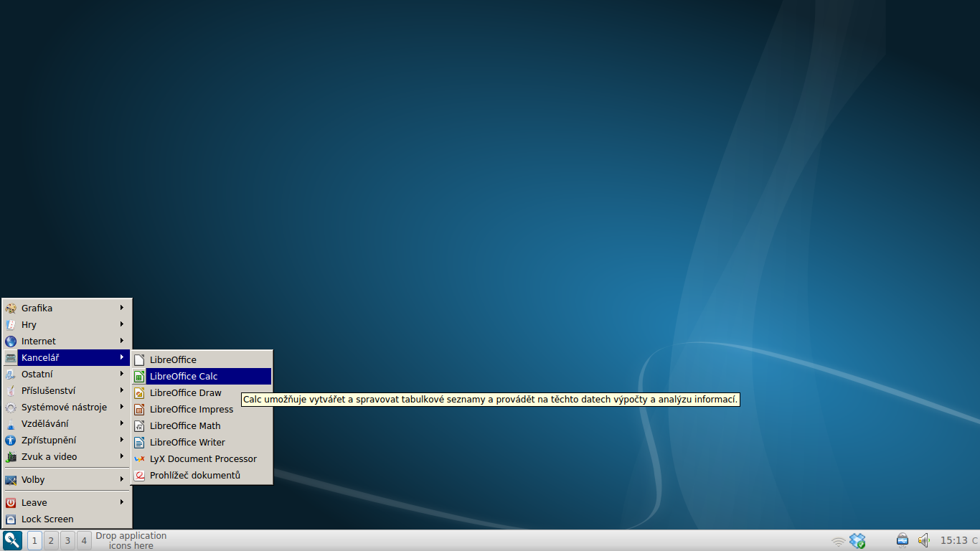980x551 pixels.
Task: Click the main menu magnifier icon
Action: pos(11,540)
